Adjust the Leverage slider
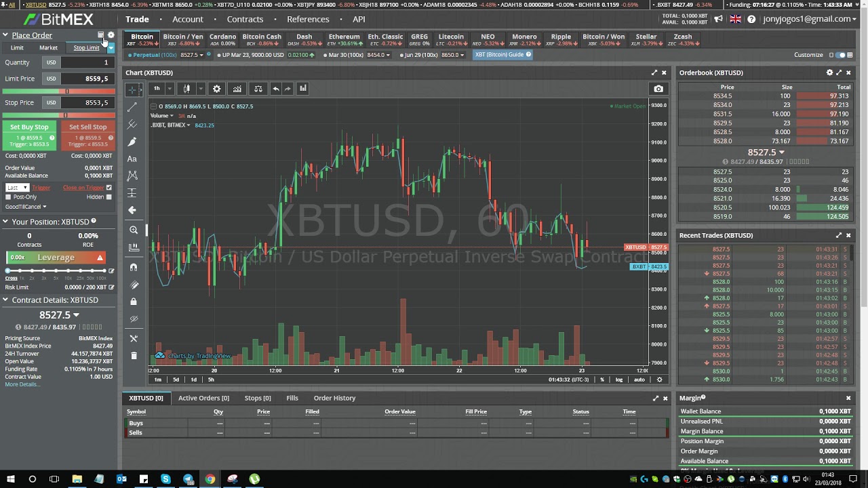 [x=56, y=270]
